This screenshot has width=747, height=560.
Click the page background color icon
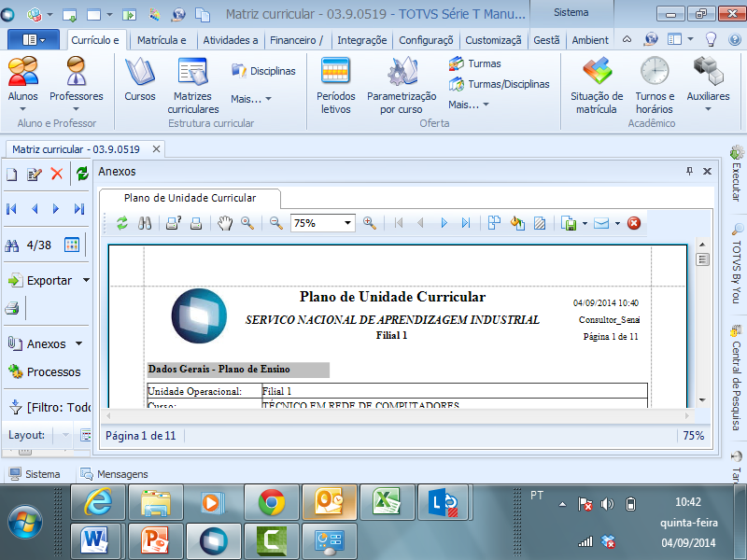coord(517,223)
